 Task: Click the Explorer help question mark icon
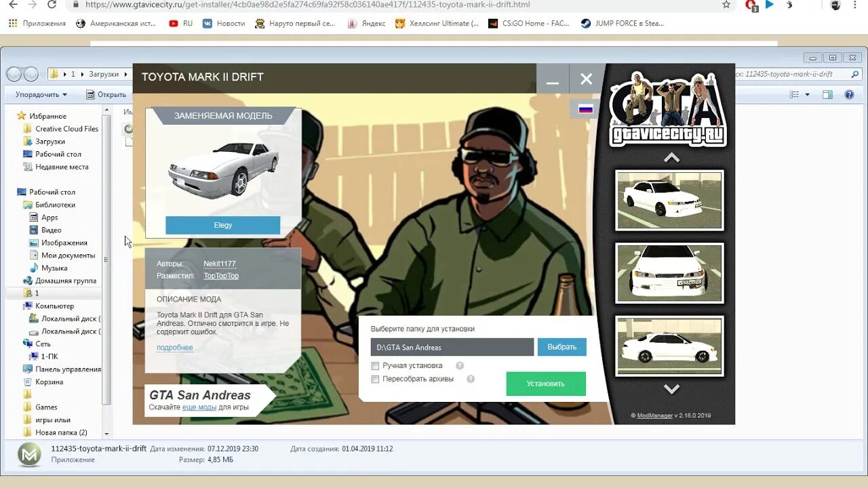[x=849, y=95]
